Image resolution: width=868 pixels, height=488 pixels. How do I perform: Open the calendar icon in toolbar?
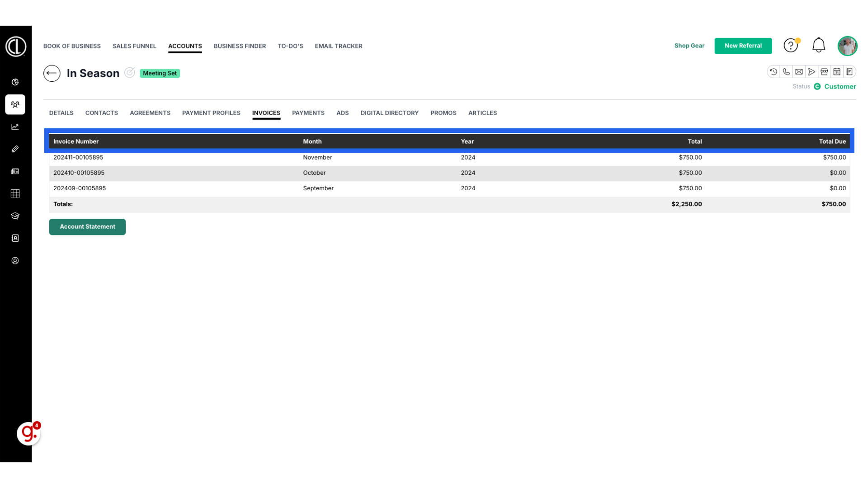pos(837,72)
